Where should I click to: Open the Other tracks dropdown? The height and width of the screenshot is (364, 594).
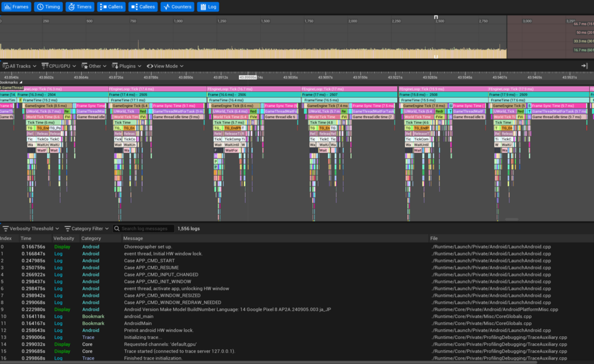[94, 66]
